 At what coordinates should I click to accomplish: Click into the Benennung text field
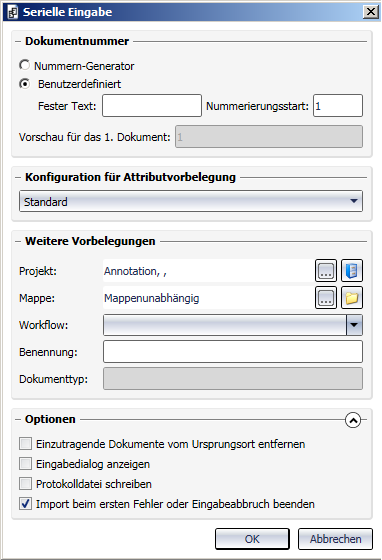point(233,352)
